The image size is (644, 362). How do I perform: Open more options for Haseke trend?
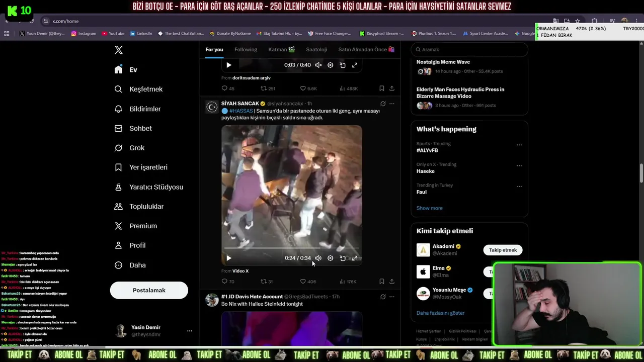click(x=519, y=165)
